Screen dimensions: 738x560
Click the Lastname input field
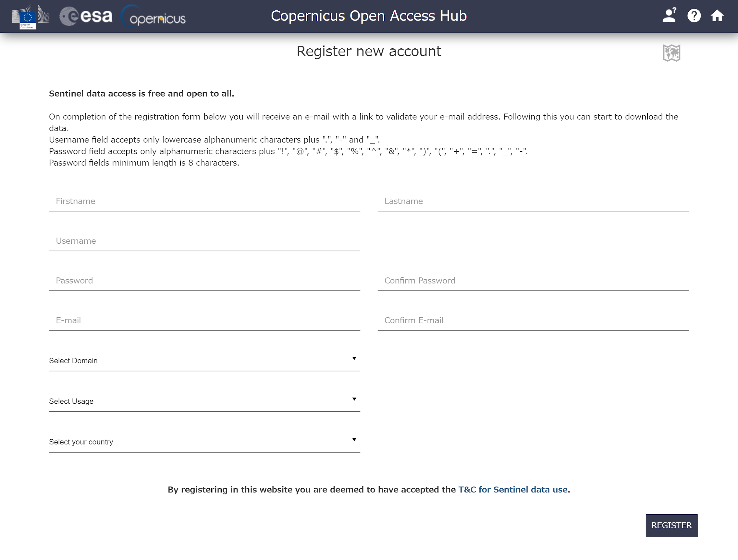[x=533, y=201]
